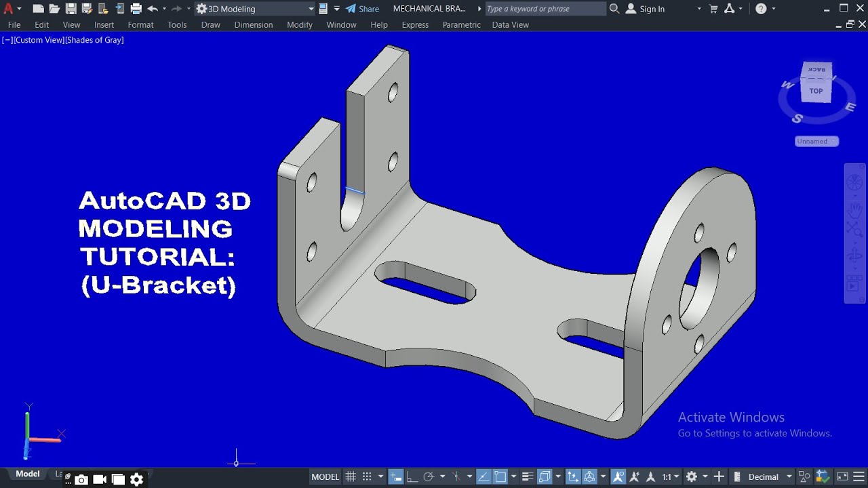Click the Full Navigation Wheel icon
868x488 pixels.
(x=854, y=182)
